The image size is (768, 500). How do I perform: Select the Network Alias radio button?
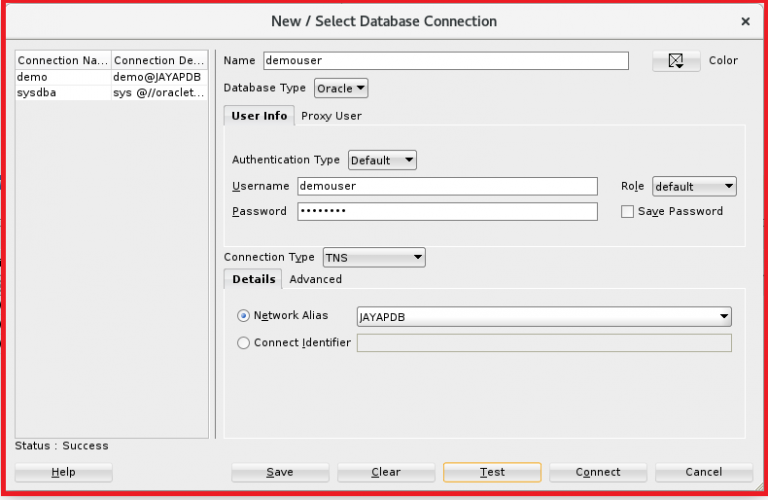243,316
